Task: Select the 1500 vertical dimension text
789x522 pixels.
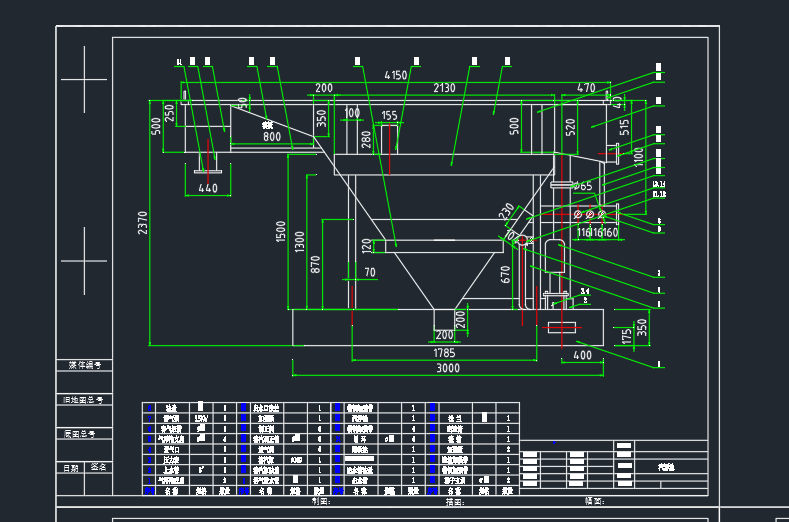Action: (281, 232)
